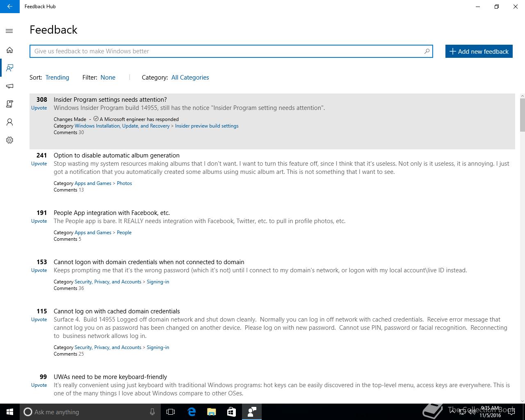This screenshot has width=525, height=420.
Task: Click the Ask me anything search box
Action: click(x=89, y=412)
